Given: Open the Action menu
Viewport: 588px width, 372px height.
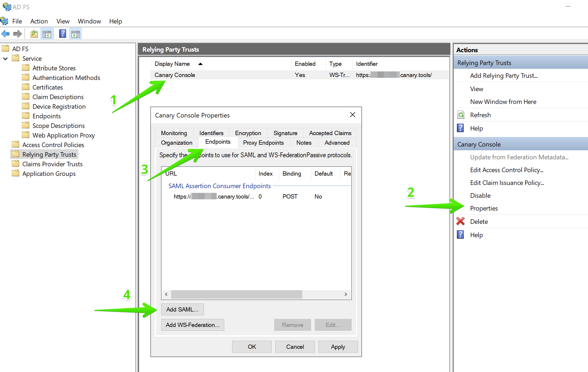Looking at the screenshot, I should pos(39,21).
